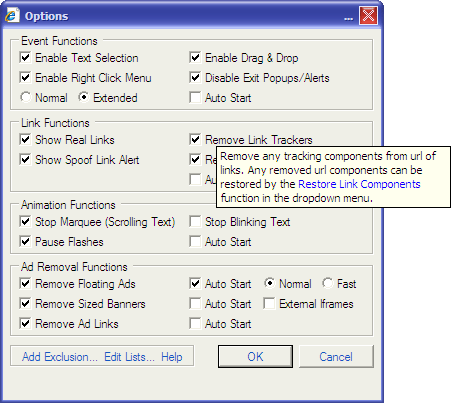Close the Options dialog with red X
Image resolution: width=451 pixels, height=403 pixels.
[368, 15]
